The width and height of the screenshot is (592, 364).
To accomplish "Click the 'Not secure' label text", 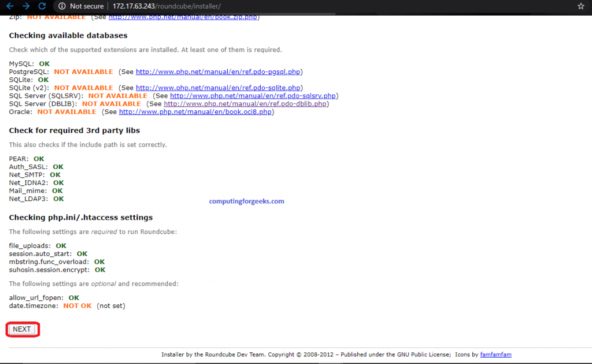I will coord(85,7).
